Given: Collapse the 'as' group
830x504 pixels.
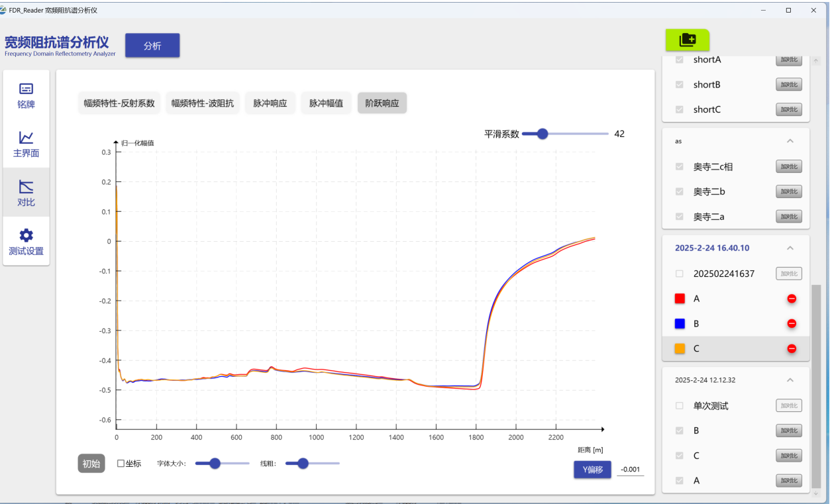Looking at the screenshot, I should click(x=790, y=141).
